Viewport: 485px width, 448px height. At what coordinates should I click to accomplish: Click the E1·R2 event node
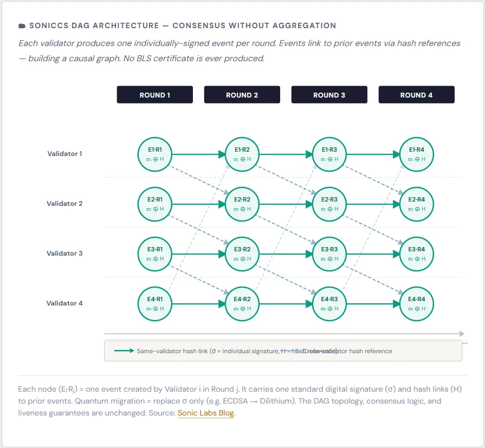(242, 154)
